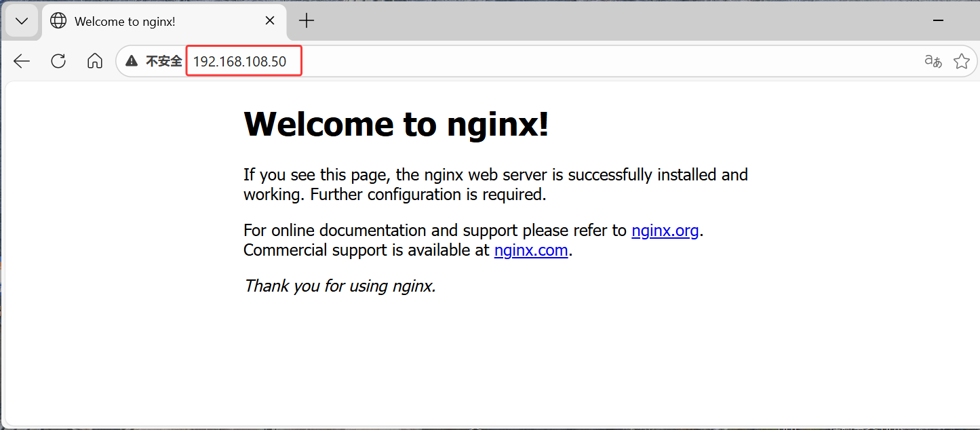
Task: Close the Welcome to nginx! tab
Action: 269,21
